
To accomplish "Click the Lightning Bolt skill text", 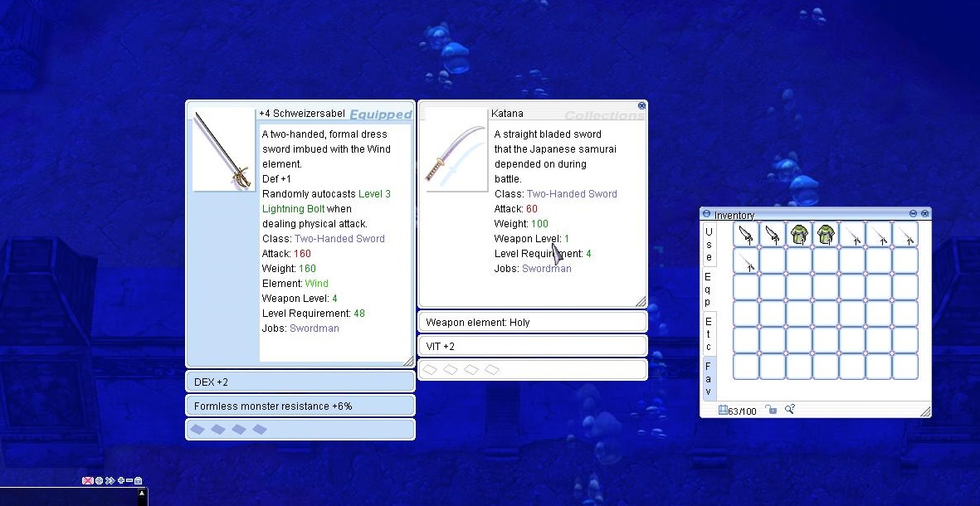I will [293, 209].
